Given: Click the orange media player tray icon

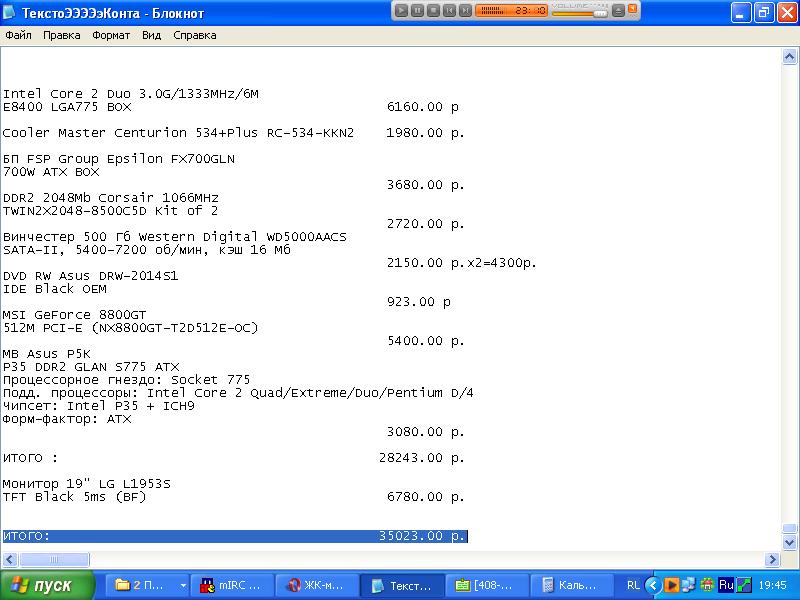Looking at the screenshot, I should point(672,585).
